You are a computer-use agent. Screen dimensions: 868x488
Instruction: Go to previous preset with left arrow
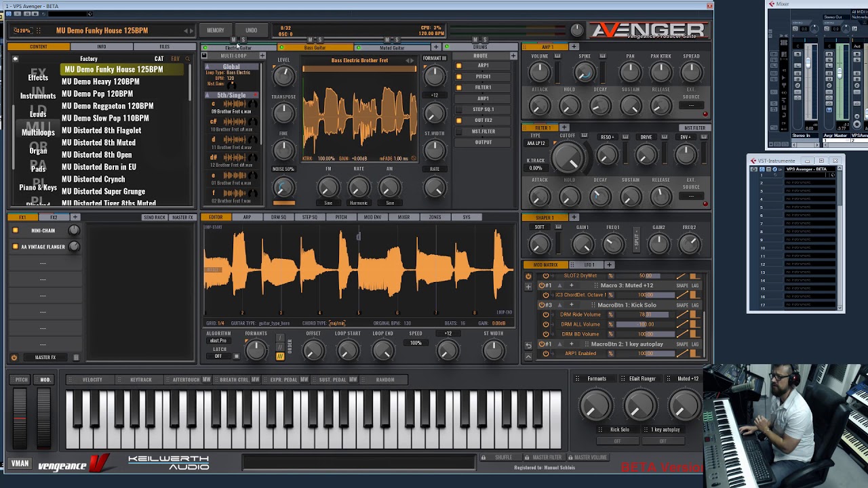tap(186, 30)
